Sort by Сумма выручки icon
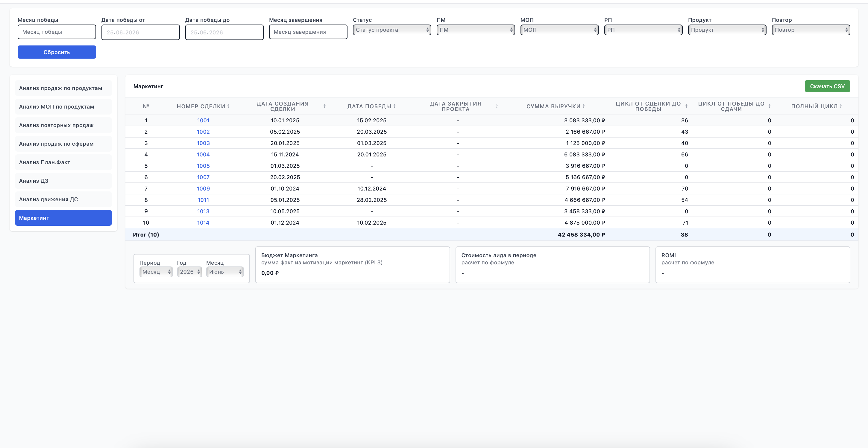The image size is (868, 448). 584,106
